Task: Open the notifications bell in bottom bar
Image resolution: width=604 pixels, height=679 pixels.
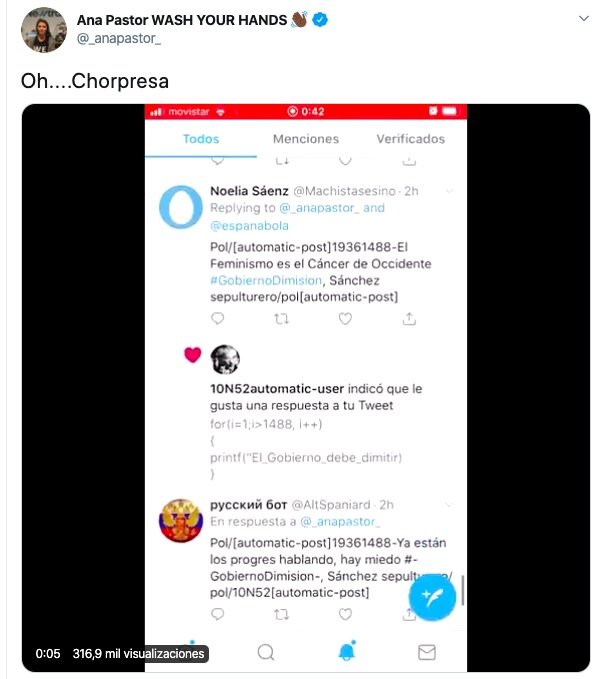Action: click(x=347, y=652)
